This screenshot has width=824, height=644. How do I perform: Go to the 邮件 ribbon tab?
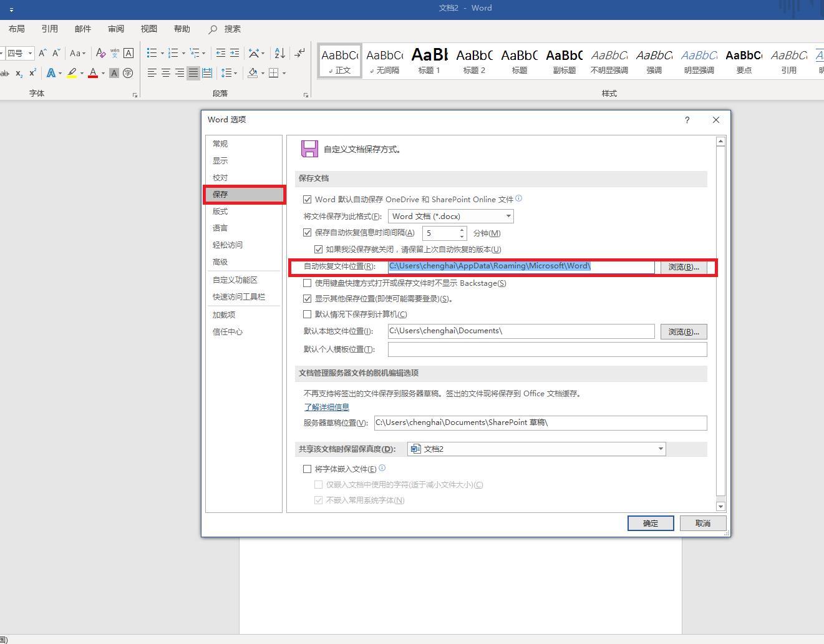83,29
